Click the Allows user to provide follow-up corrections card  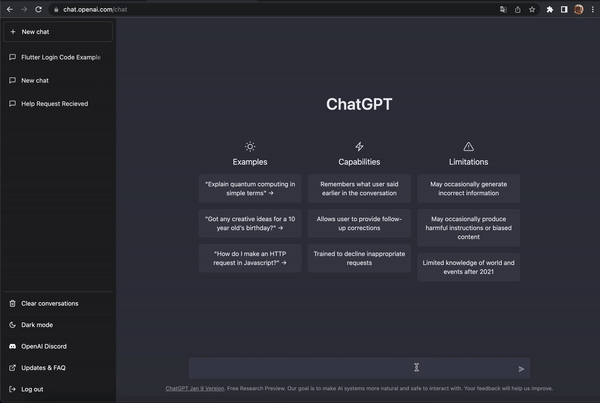click(359, 223)
